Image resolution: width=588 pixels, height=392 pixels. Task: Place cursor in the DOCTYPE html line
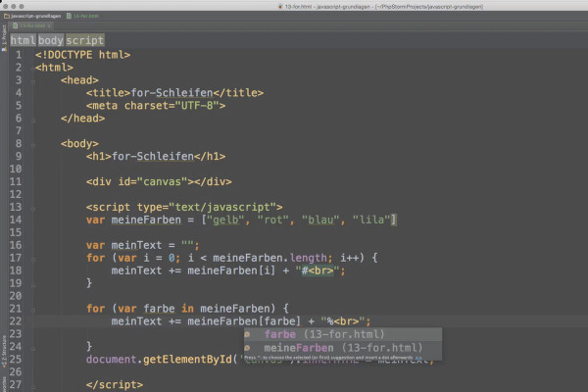(82, 55)
